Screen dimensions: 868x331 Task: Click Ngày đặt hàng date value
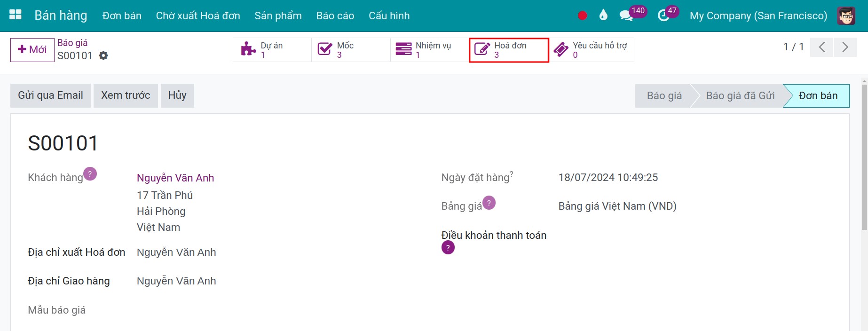pos(608,177)
